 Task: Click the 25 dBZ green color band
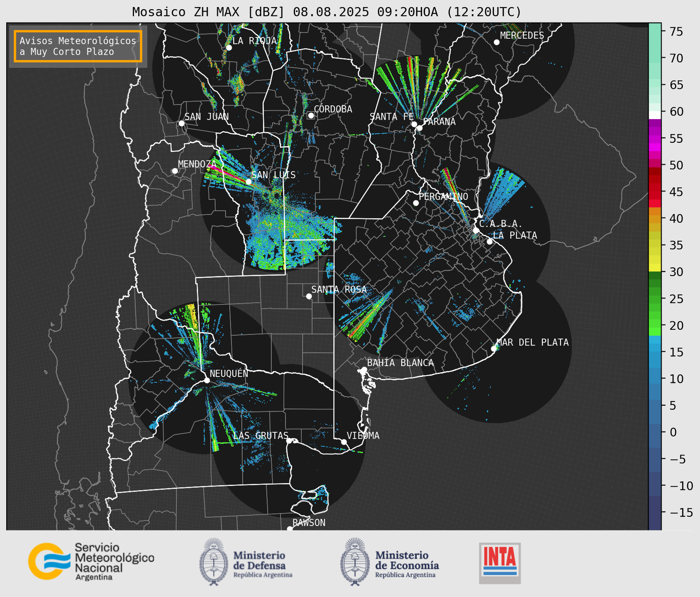tap(655, 298)
